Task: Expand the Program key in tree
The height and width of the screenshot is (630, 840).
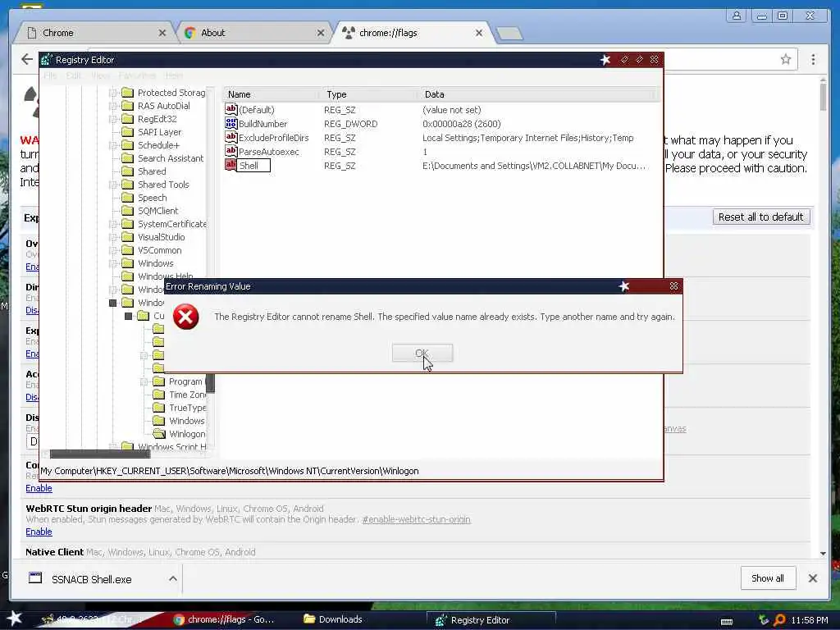Action: [144, 381]
